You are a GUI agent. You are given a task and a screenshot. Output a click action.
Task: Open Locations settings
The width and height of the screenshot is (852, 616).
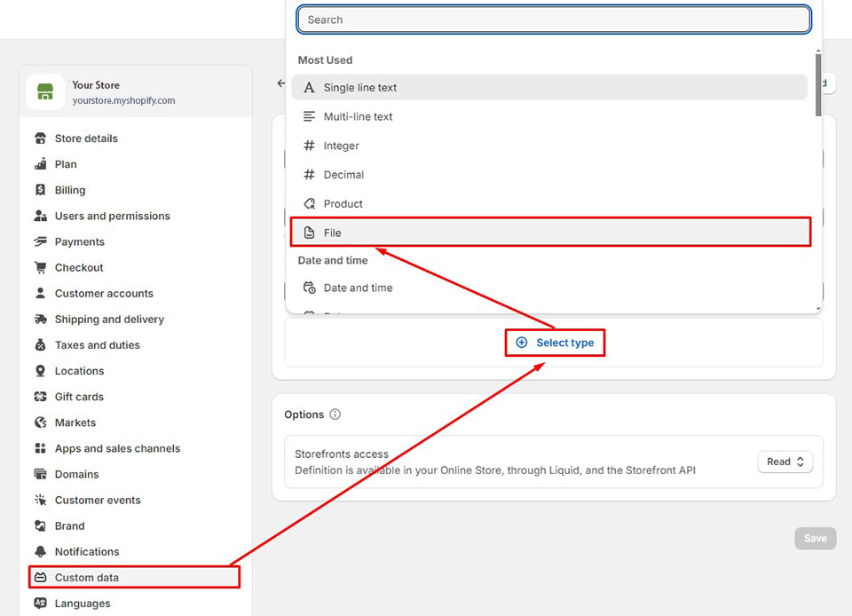(x=79, y=370)
